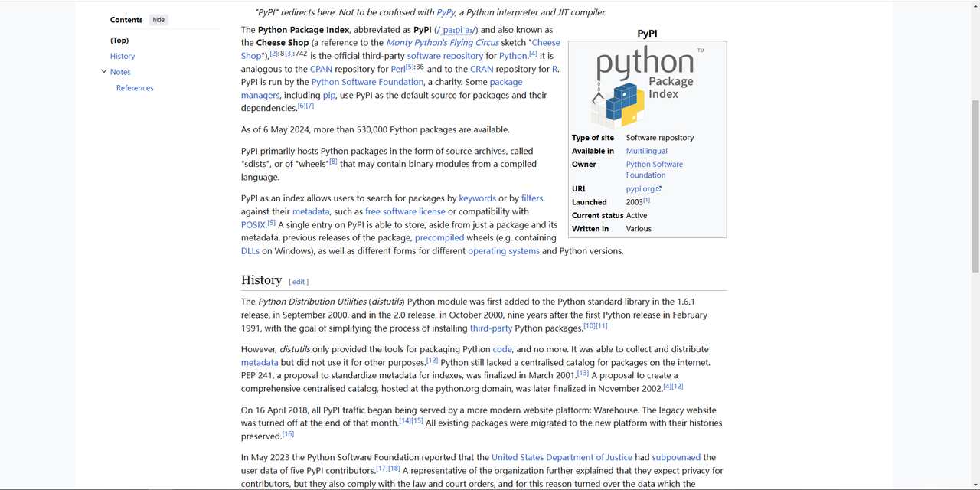
Task: Click 'Active' current status value in infobox
Action: (x=637, y=216)
